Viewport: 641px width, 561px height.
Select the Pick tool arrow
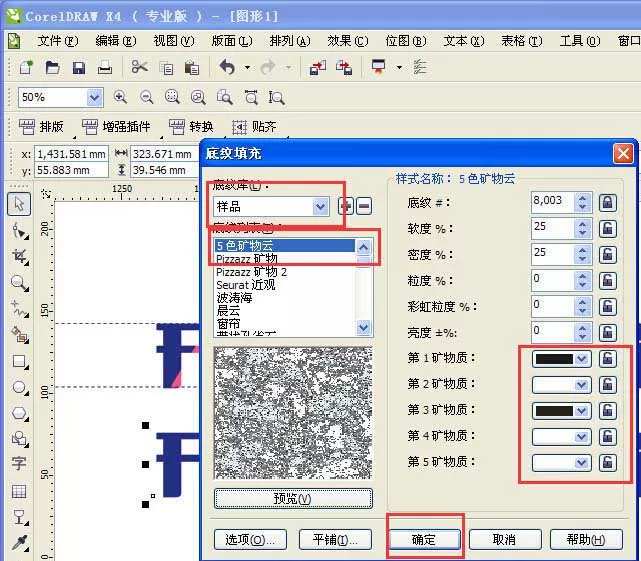click(x=19, y=203)
